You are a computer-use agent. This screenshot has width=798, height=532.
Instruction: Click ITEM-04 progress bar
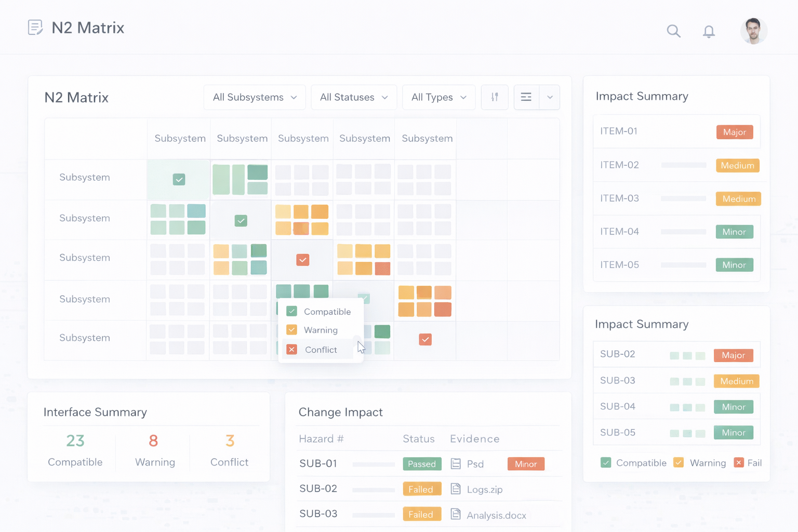(x=684, y=232)
